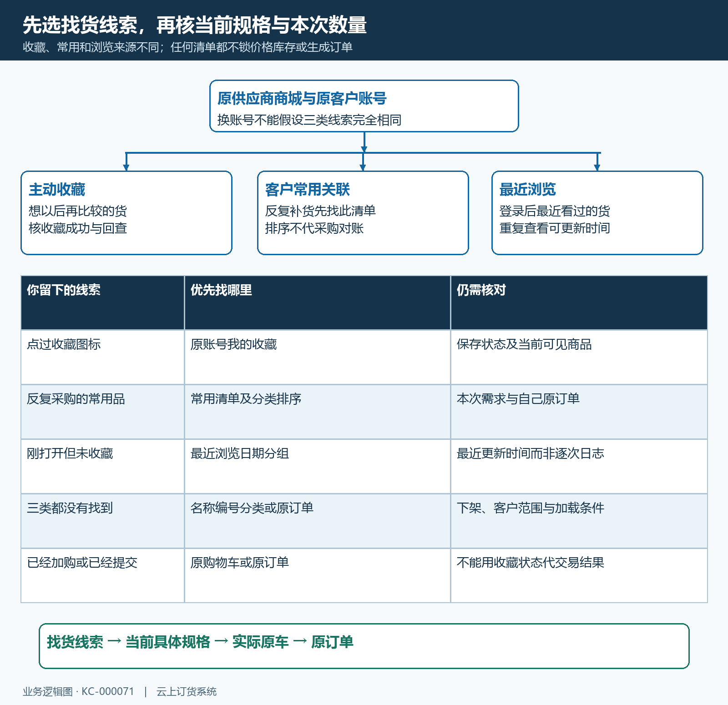The height and width of the screenshot is (705, 728).
Task: Select the cell 原购物车或原订单
Action: tap(317, 575)
